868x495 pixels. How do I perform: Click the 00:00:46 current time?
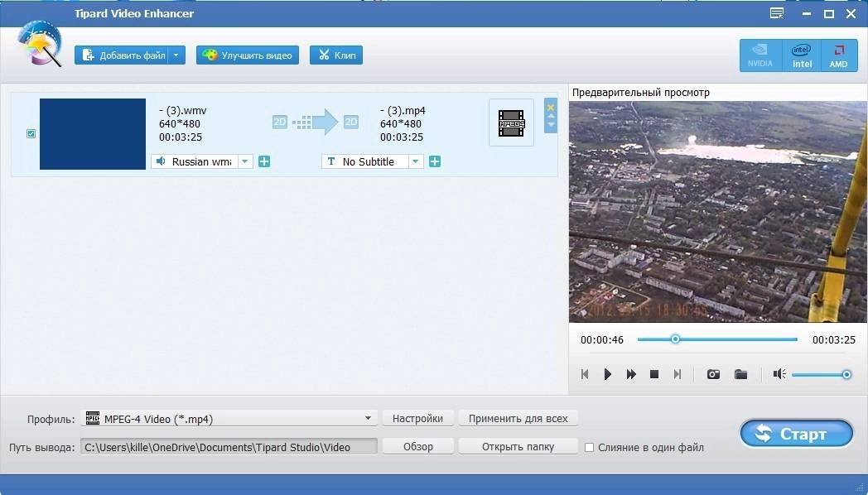click(x=602, y=339)
